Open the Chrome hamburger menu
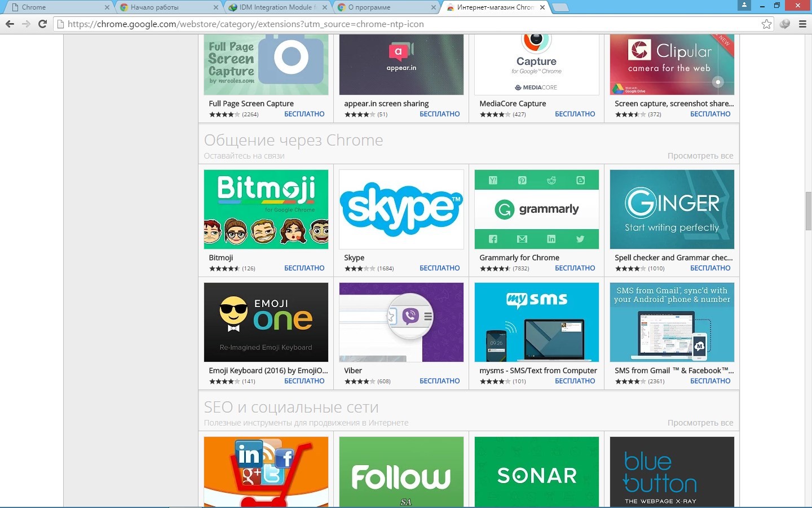This screenshot has height=508, width=812. 802,24
